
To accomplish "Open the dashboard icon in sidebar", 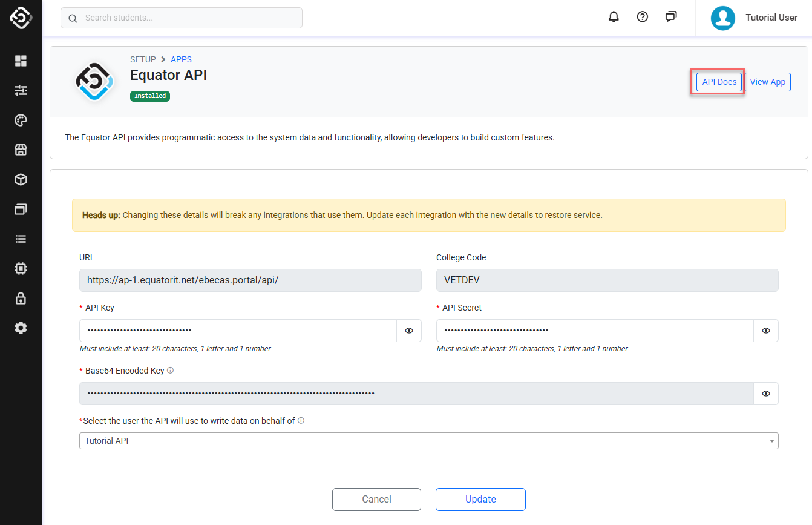I will (21, 61).
